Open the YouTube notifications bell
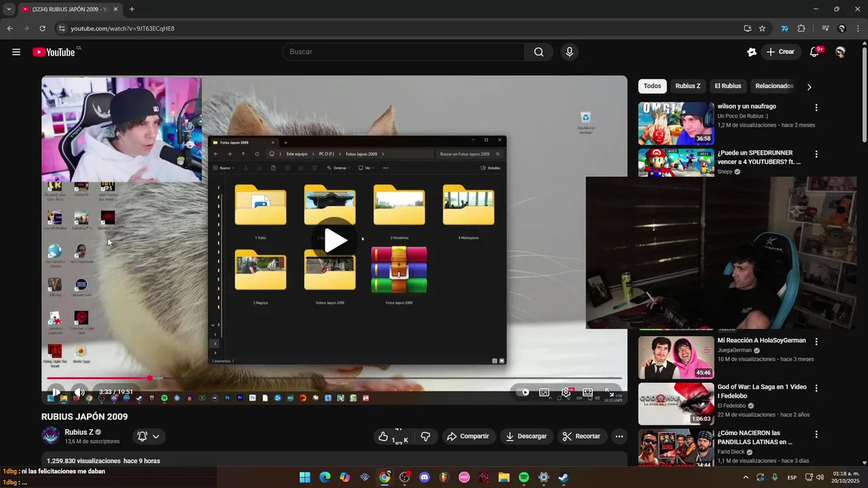Viewport: 868px width, 488px height. coord(815,52)
